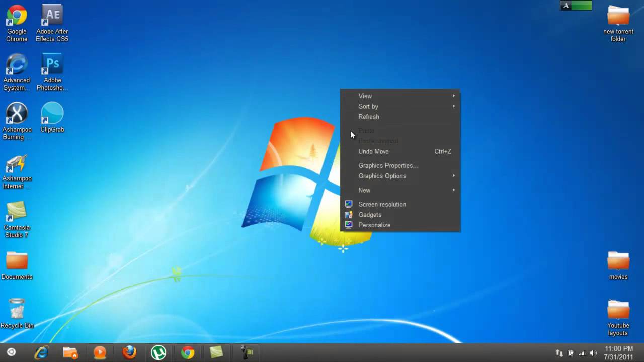Choose Undo Move in context menu
The image size is (644, 362).
(x=400, y=151)
